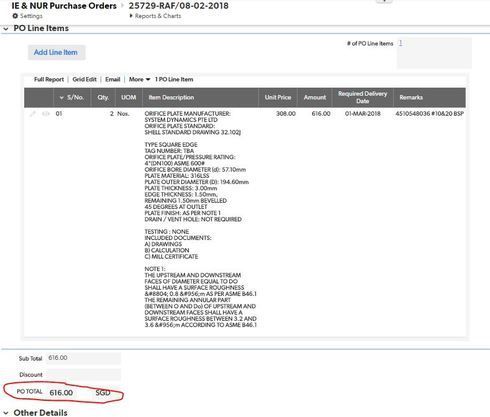Open Settings gear icon
This screenshot has height=417, width=490.
(x=15, y=16)
